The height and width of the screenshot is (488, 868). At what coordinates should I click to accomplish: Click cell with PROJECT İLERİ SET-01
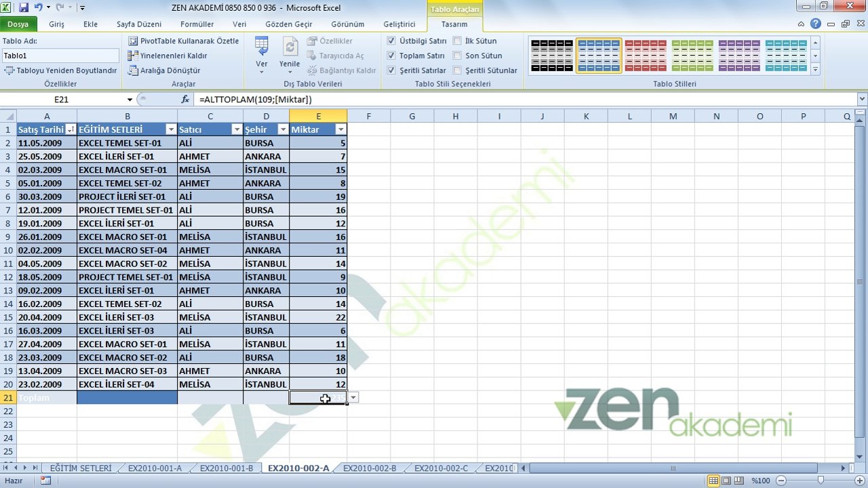pos(127,197)
